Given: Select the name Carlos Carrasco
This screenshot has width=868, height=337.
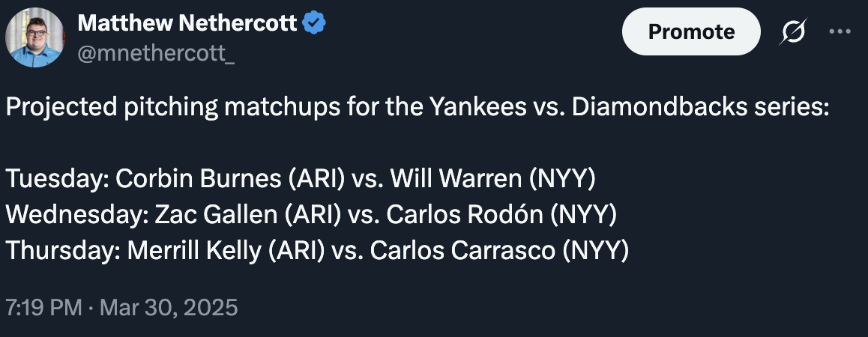Looking at the screenshot, I should click(462, 251).
